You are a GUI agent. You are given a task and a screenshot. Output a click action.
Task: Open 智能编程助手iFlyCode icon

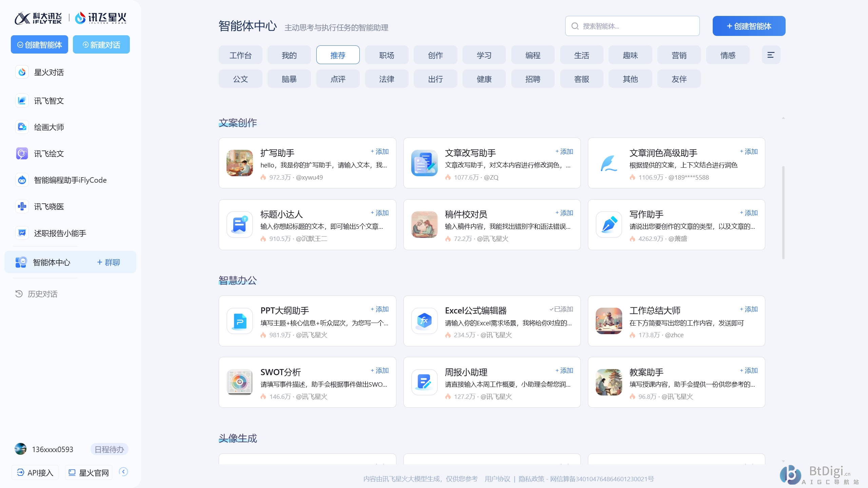(x=22, y=180)
